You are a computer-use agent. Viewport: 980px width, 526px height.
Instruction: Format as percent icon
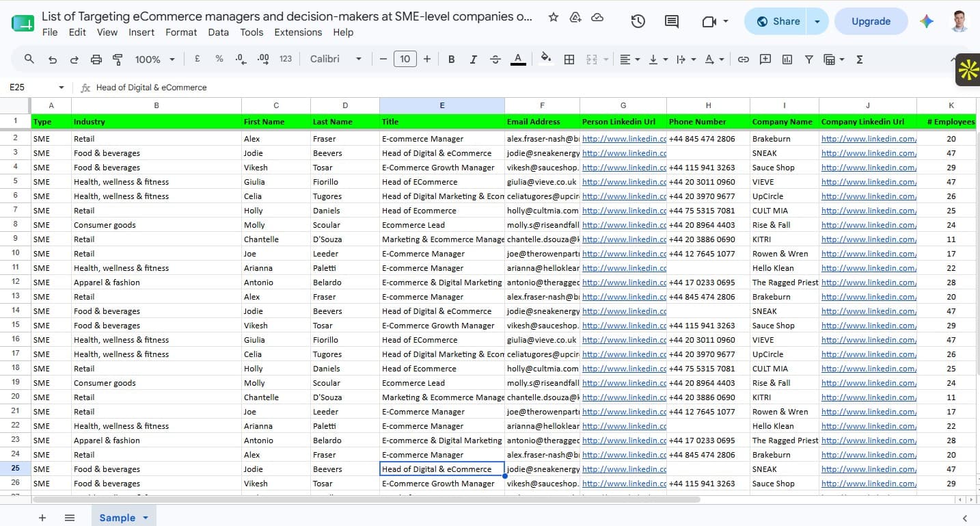(x=219, y=60)
